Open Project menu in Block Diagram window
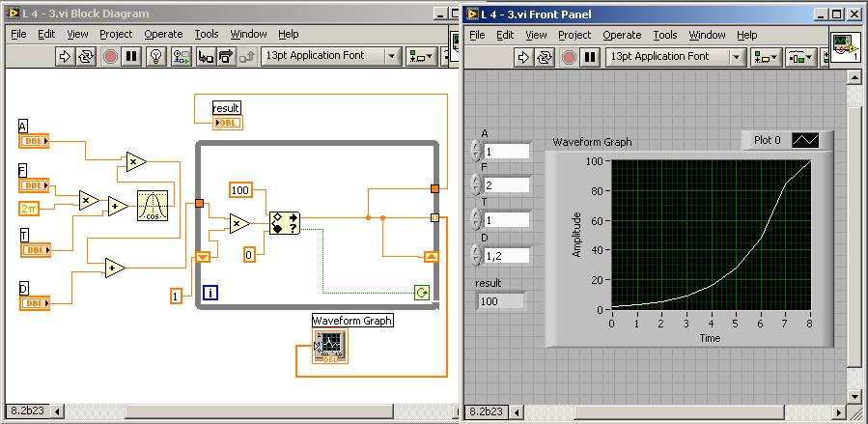The height and width of the screenshot is (424, 868). (116, 35)
